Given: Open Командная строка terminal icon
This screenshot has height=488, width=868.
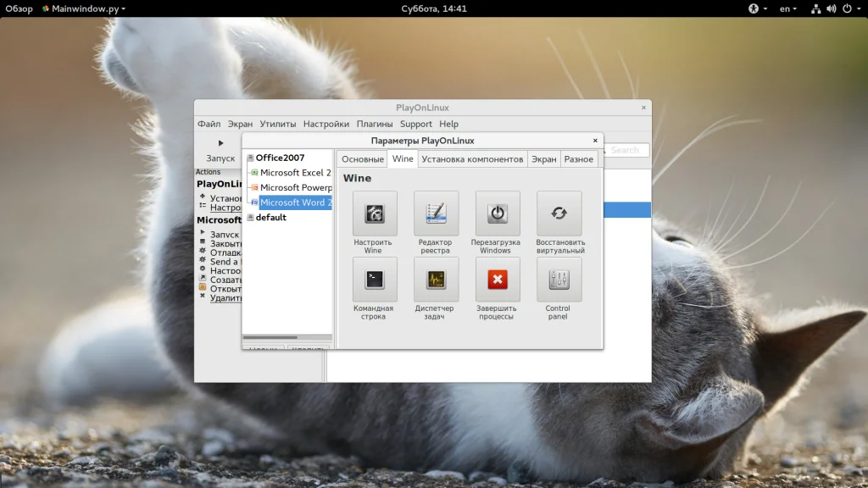Looking at the screenshot, I should pyautogui.click(x=374, y=280).
